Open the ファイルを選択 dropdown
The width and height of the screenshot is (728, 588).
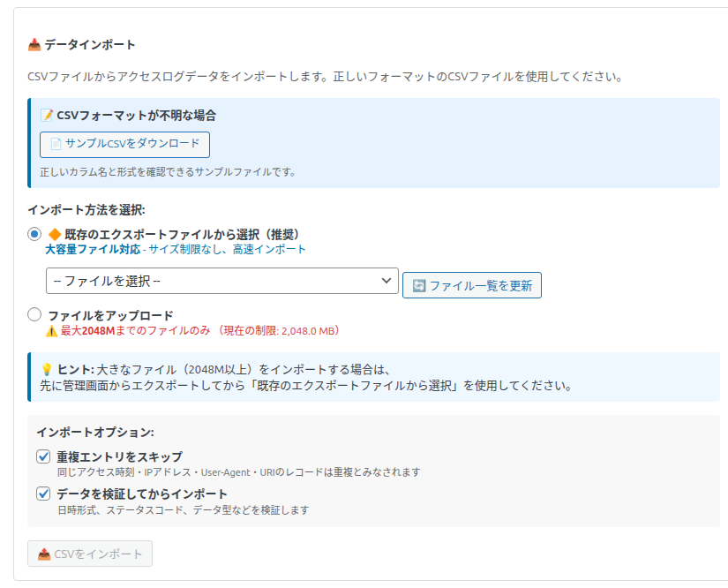pos(221,281)
